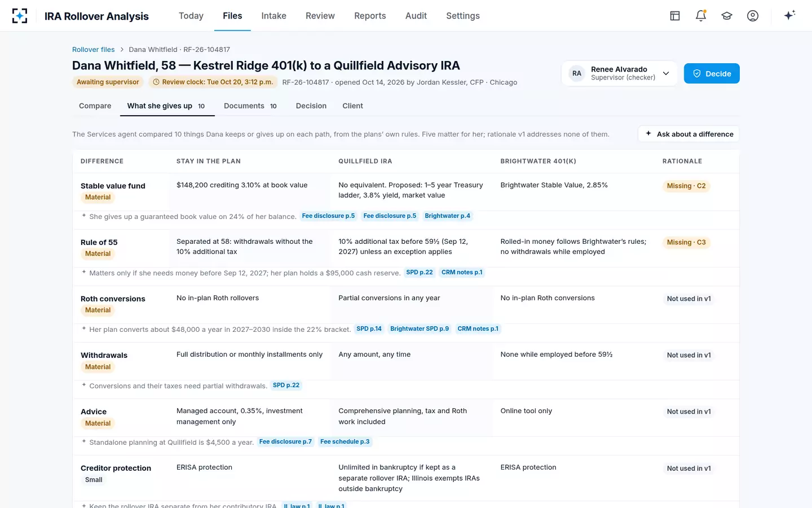Switch to the Compare tab
812x508 pixels.
pyautogui.click(x=95, y=106)
